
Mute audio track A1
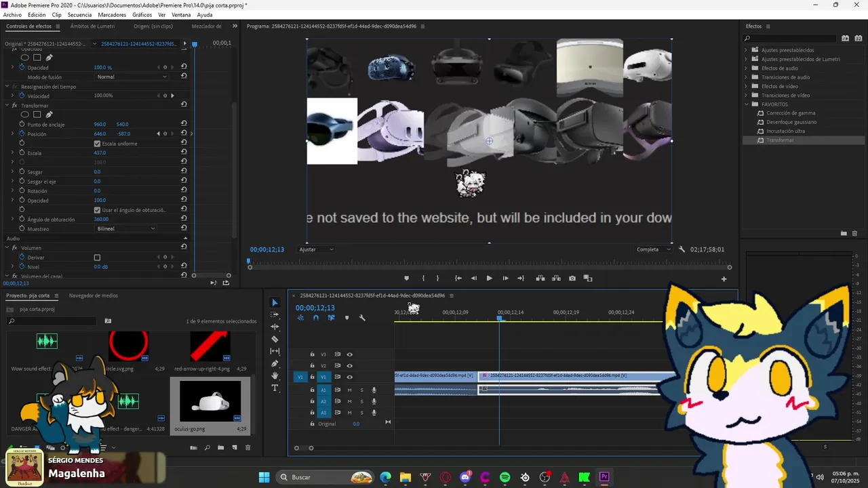point(350,390)
